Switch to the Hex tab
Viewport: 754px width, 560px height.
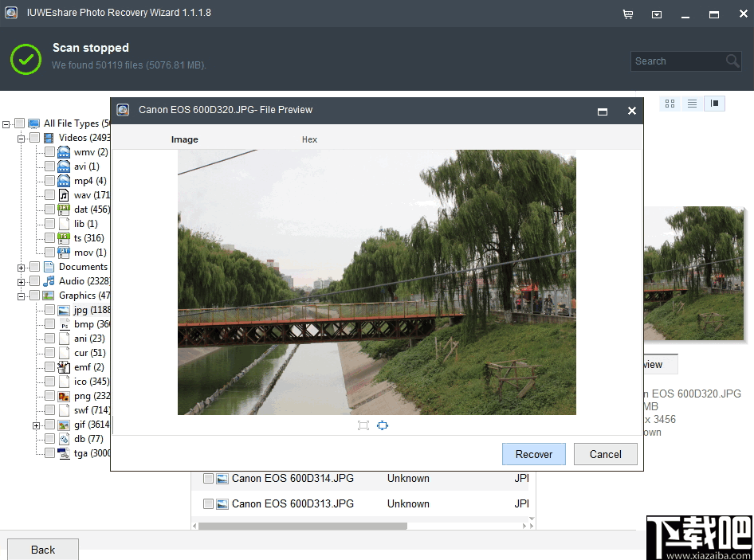tap(309, 139)
